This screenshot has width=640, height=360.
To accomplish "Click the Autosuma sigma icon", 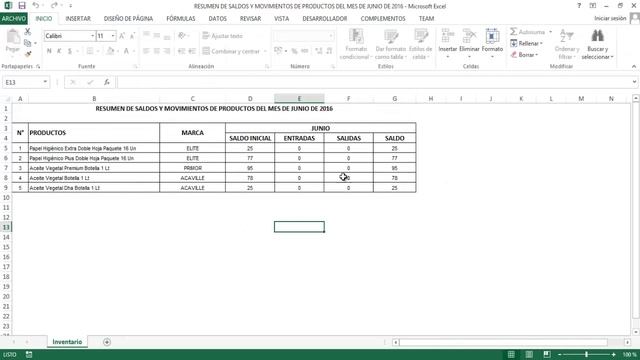I will click(x=514, y=32).
